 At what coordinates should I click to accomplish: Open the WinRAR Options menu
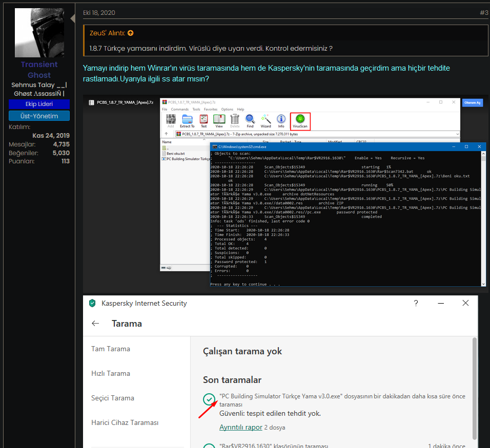click(x=227, y=109)
